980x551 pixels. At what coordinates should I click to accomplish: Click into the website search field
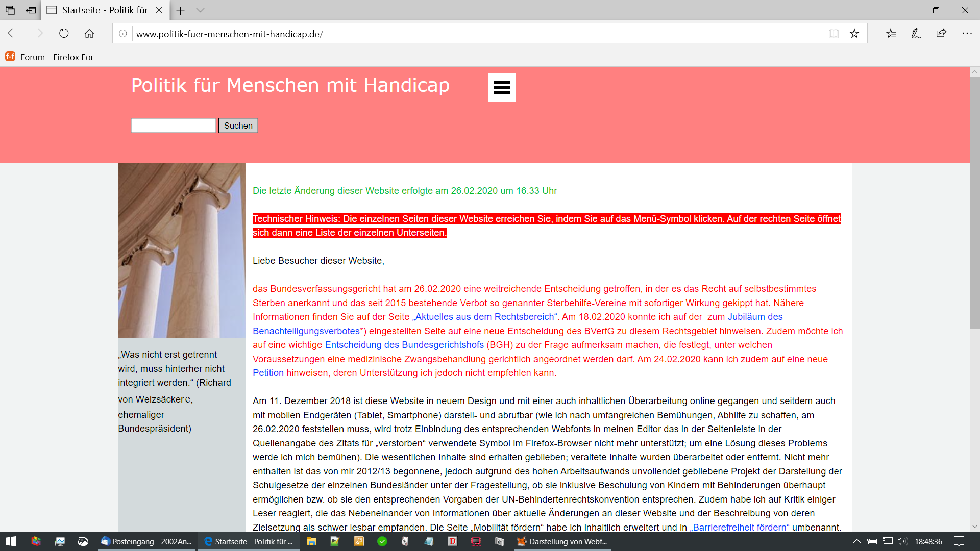click(174, 126)
